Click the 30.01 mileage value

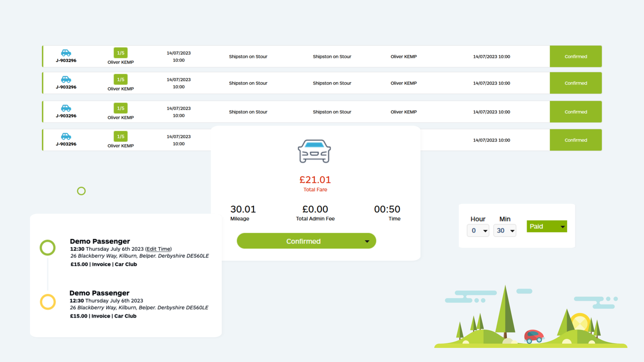tap(243, 209)
